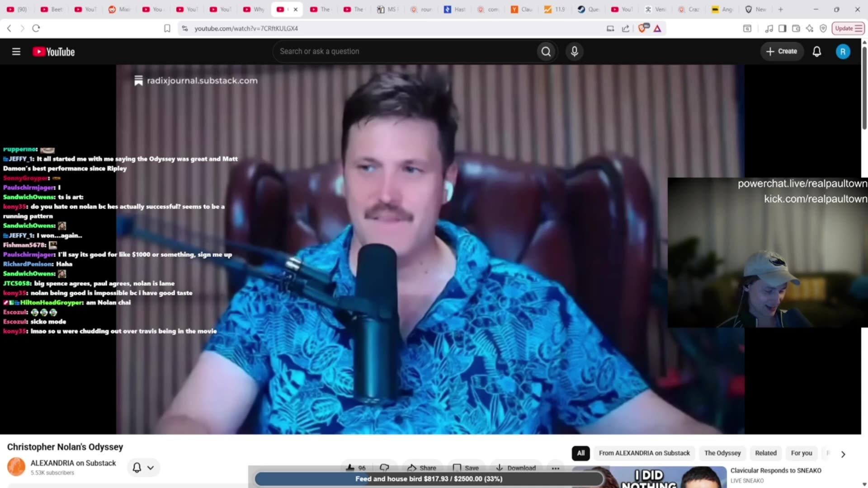The width and height of the screenshot is (868, 488).
Task: Open a new browser tab
Action: click(x=780, y=9)
